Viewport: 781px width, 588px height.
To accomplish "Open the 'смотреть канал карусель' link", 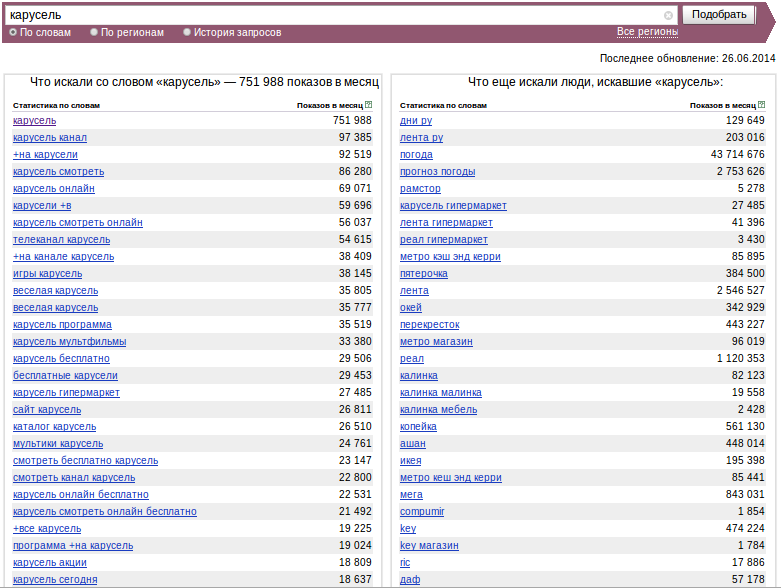I will click(x=74, y=477).
